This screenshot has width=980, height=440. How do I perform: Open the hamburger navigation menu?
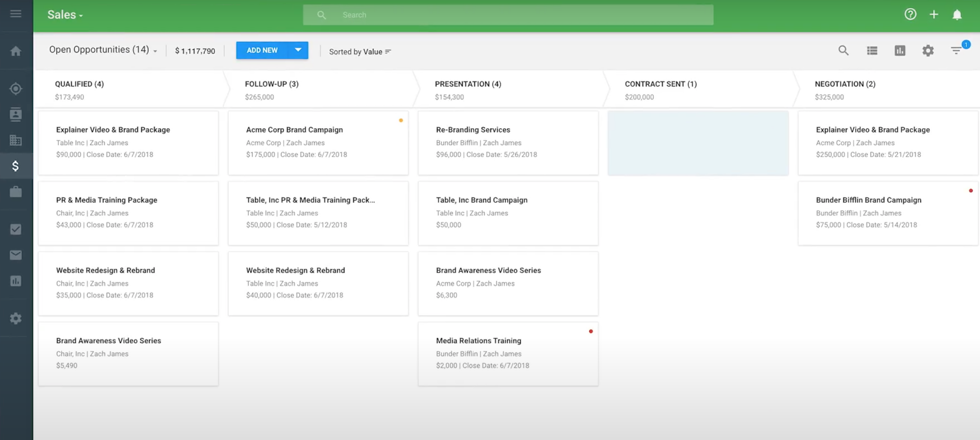pos(16,13)
